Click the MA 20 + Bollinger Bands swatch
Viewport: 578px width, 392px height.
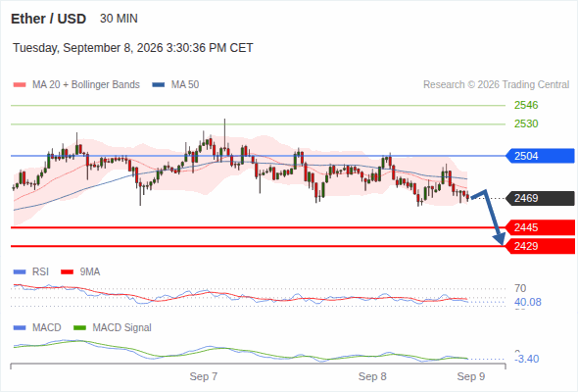click(20, 85)
